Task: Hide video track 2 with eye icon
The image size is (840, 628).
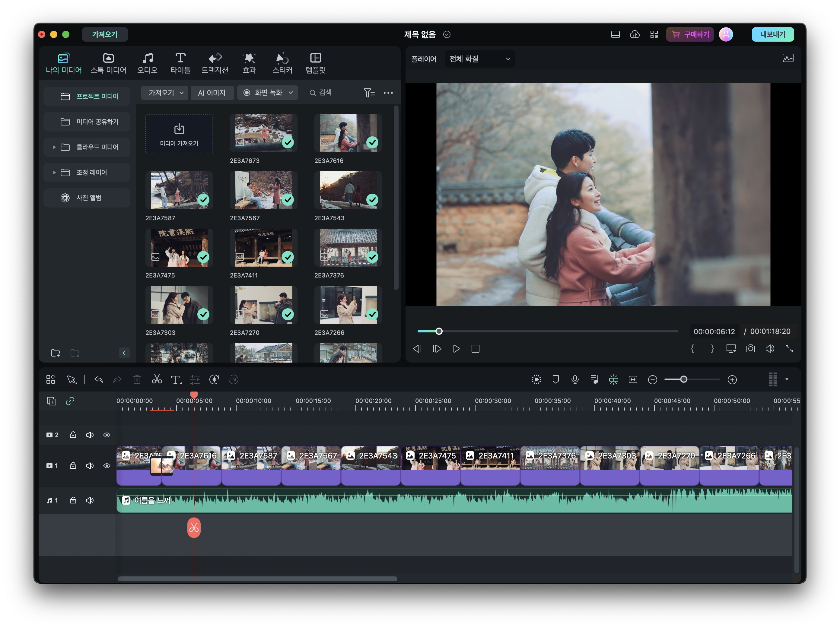Action: coord(107,435)
